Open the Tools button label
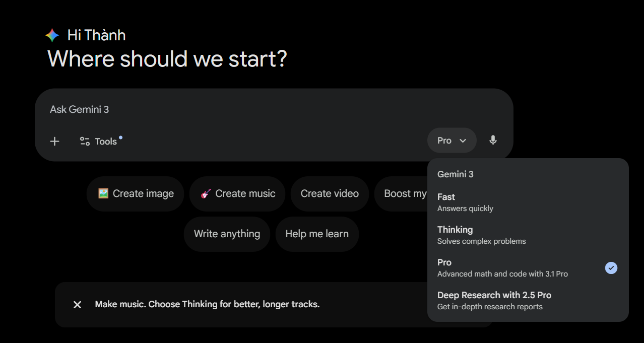The height and width of the screenshot is (343, 644). point(106,142)
